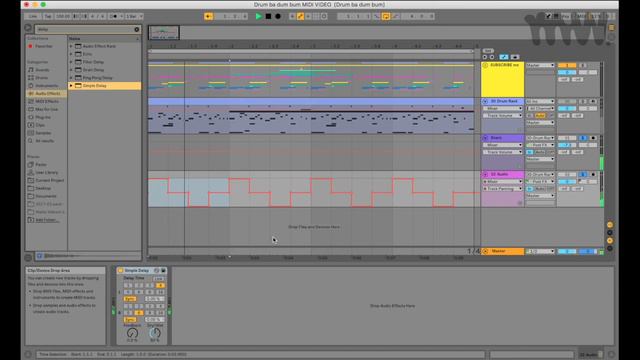Select the All results category

[x=44, y=141]
